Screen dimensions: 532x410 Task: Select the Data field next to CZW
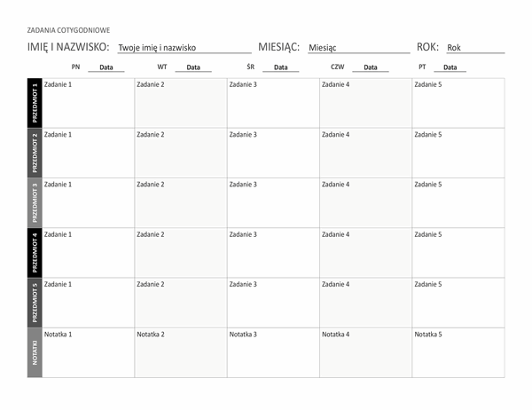click(x=370, y=67)
